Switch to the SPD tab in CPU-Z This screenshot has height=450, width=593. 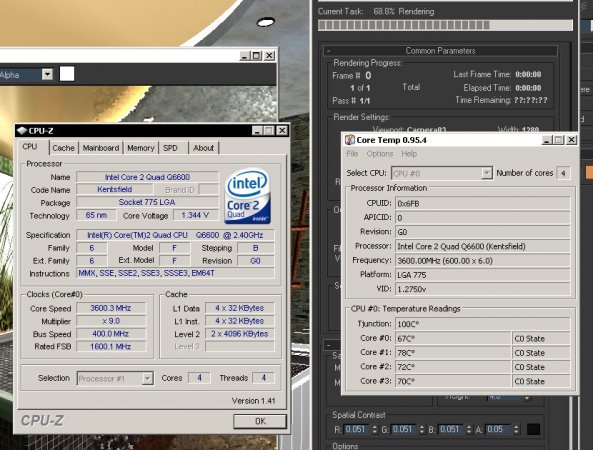point(170,148)
